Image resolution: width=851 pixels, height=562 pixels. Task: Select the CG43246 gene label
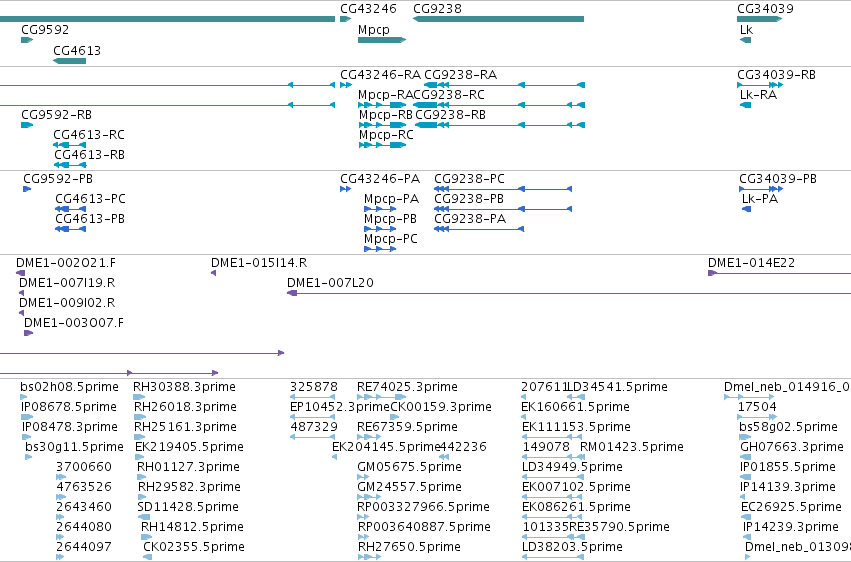(x=368, y=9)
